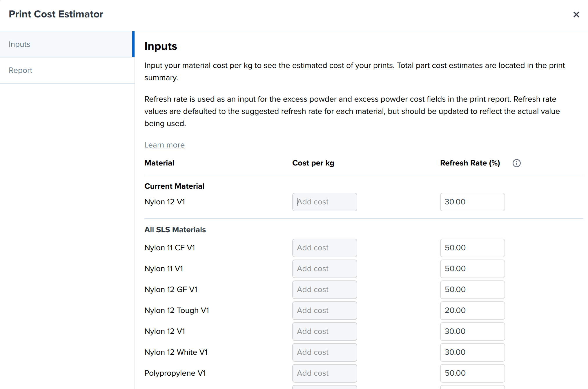Click the Nylon 12 GF V1 cost field
Viewport: 588px width, 389px height.
[324, 290]
